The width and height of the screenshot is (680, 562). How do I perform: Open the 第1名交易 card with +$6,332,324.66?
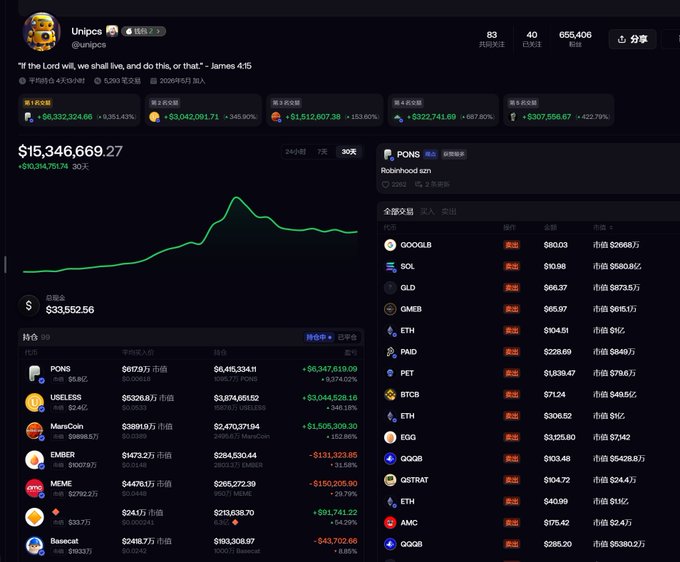(79, 110)
